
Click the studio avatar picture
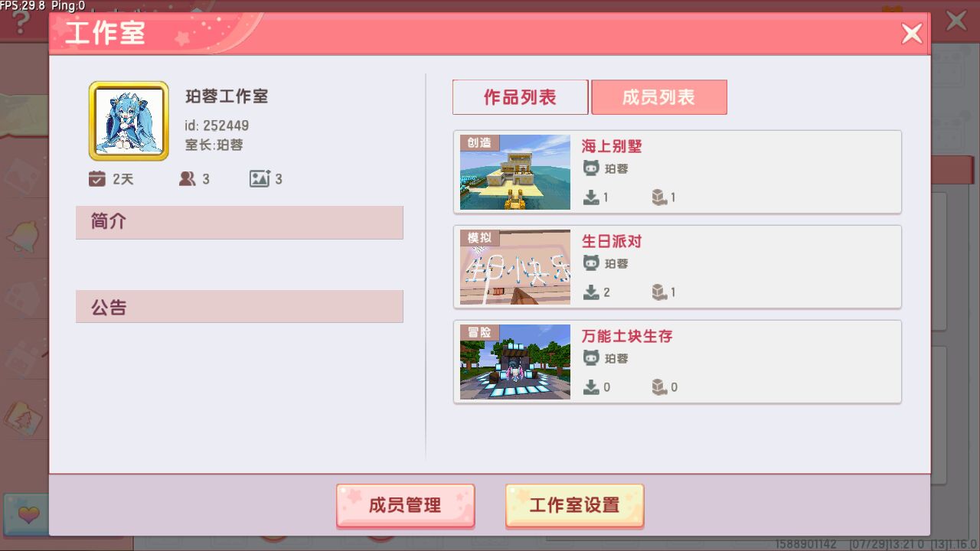pos(129,121)
